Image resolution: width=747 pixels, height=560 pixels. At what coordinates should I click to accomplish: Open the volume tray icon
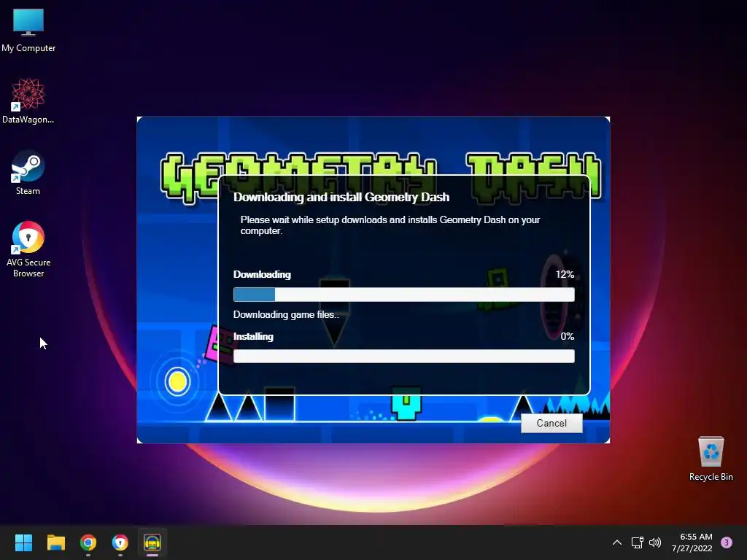click(x=655, y=542)
